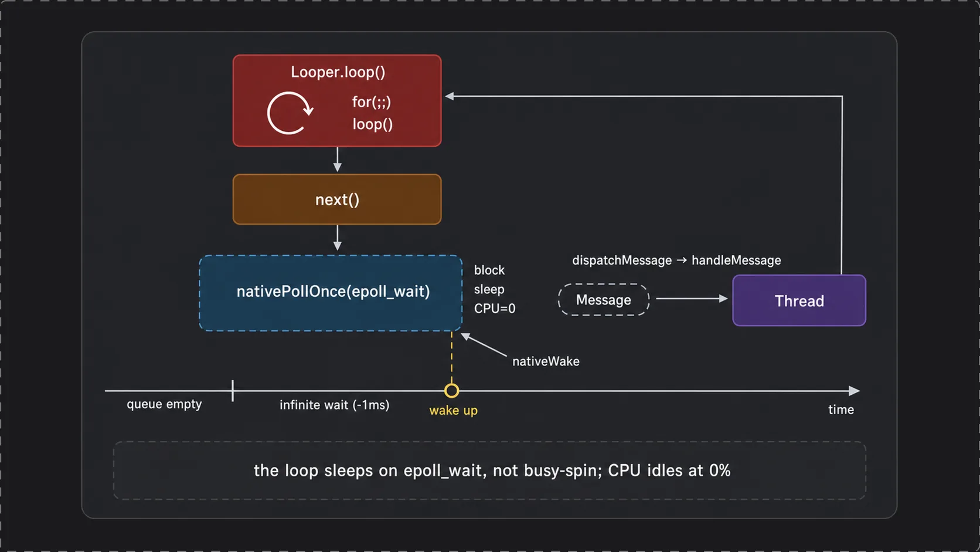Click the loop() label in red box
This screenshot has width=980, height=552.
pyautogui.click(x=373, y=124)
